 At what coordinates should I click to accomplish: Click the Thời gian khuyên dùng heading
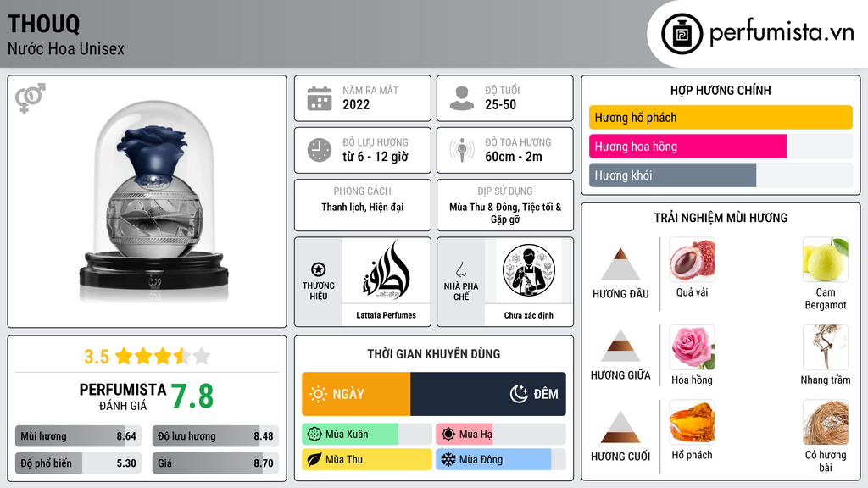(434, 354)
